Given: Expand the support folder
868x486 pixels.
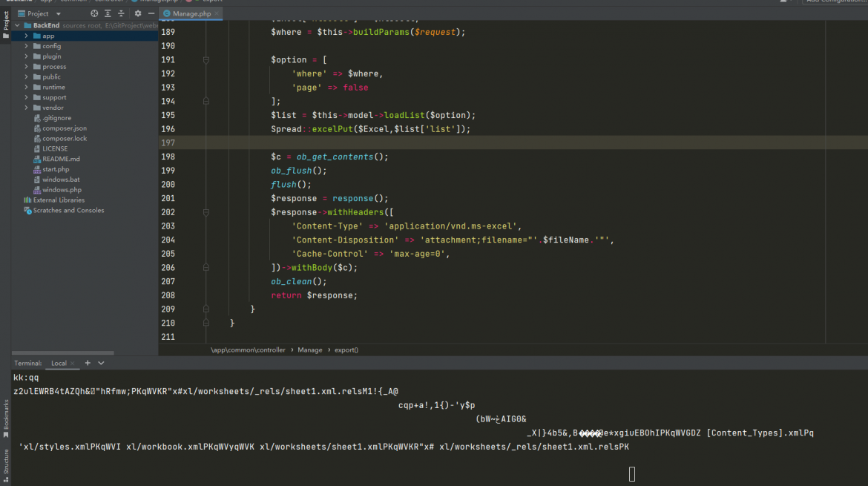Looking at the screenshot, I should (26, 97).
